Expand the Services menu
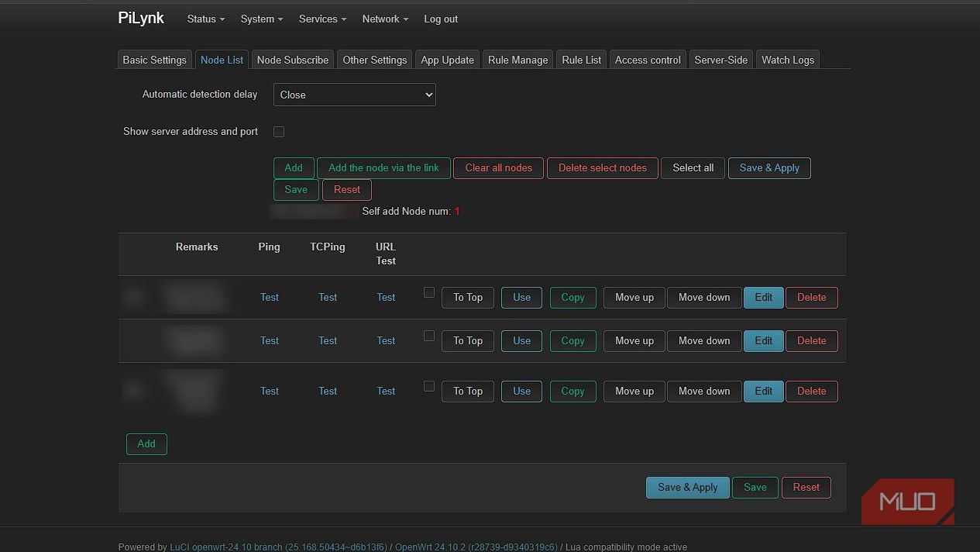Image resolution: width=980 pixels, height=552 pixels. (322, 19)
